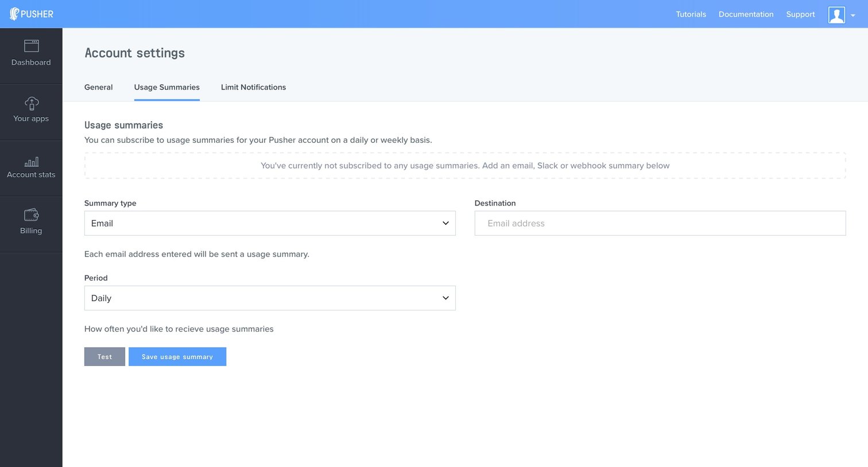Click the user avatar icon
Viewport: 868px width, 467px height.
[836, 14]
